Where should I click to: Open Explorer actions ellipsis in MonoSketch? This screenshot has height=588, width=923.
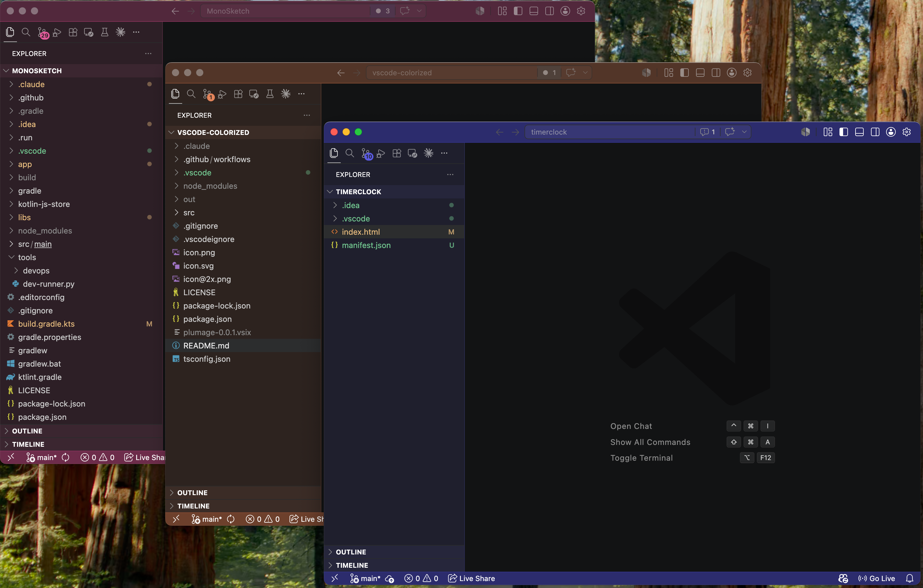point(148,54)
